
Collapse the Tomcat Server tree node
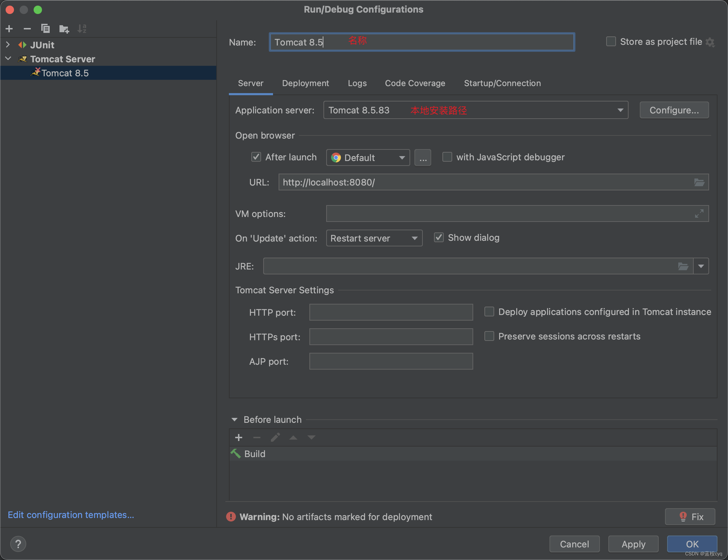(x=8, y=58)
